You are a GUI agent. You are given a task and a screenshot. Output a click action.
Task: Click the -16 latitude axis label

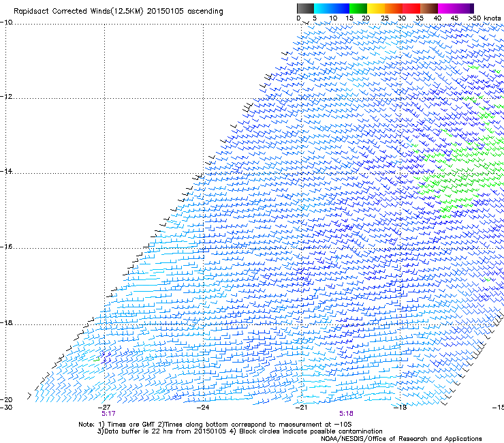[6, 247]
